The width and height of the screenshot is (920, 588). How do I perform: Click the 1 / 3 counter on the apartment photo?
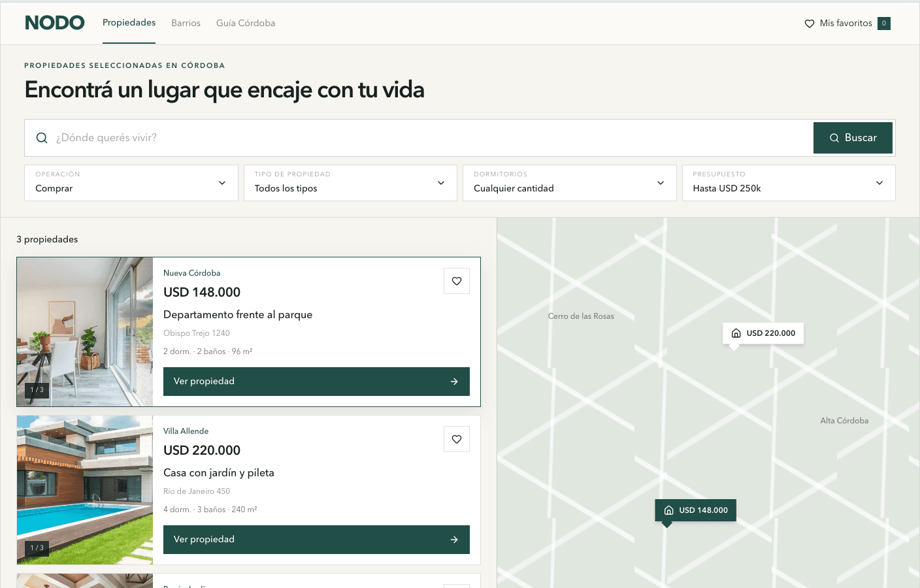(37, 390)
